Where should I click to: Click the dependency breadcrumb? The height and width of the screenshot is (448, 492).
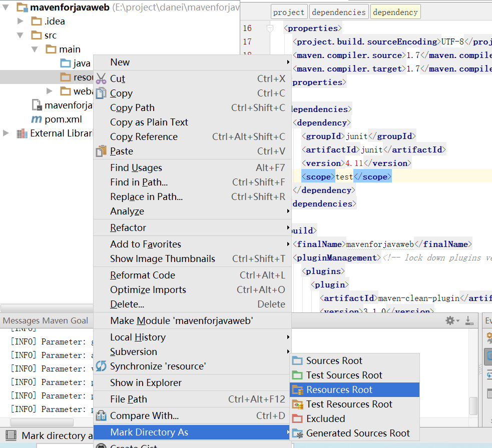[395, 12]
